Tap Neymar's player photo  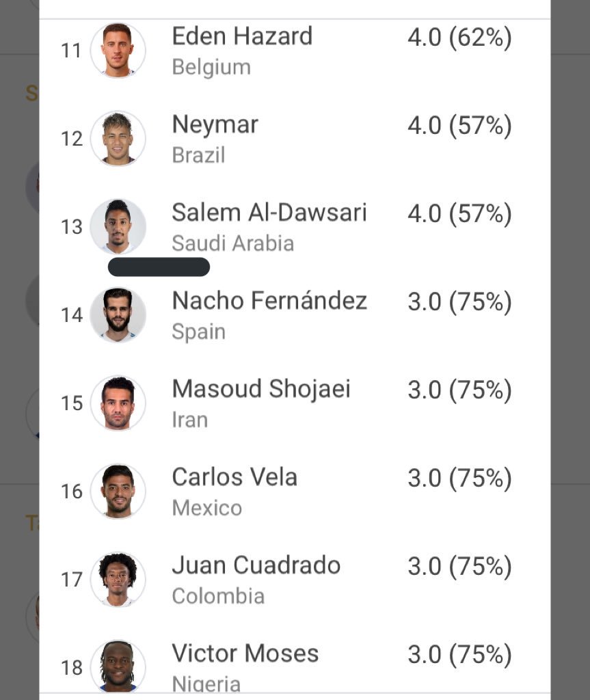pos(118,139)
